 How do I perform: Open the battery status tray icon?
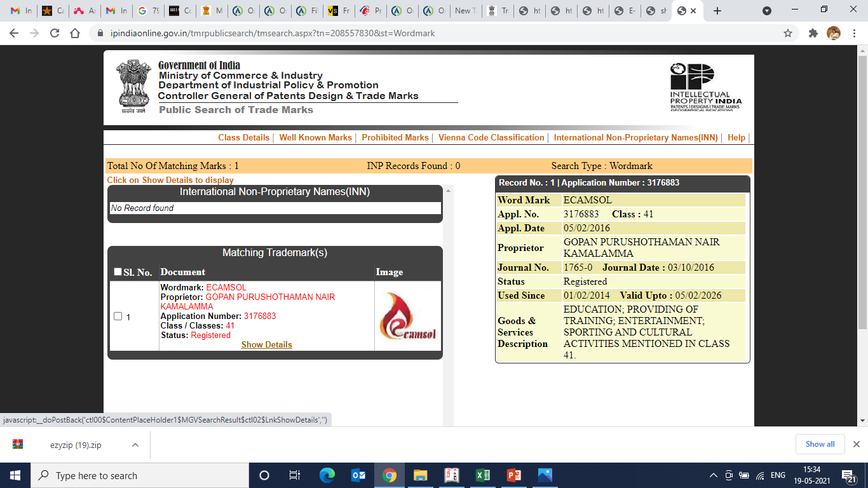tap(743, 475)
